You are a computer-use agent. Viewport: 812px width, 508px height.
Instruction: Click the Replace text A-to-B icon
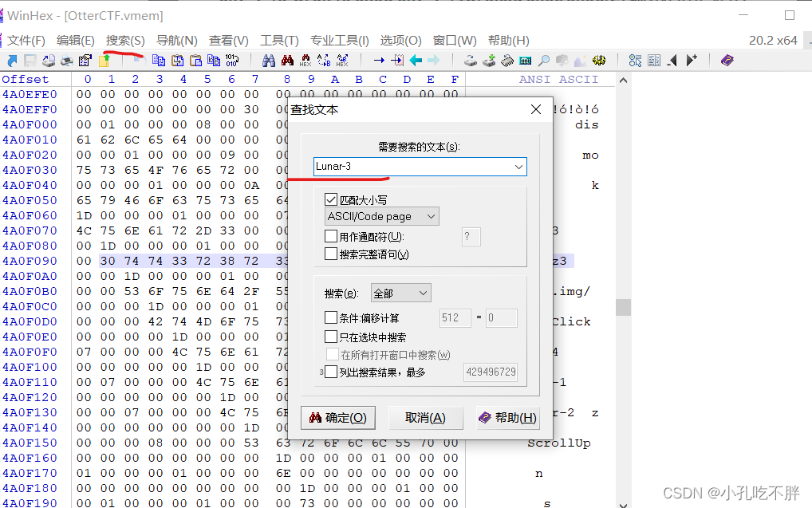[324, 61]
